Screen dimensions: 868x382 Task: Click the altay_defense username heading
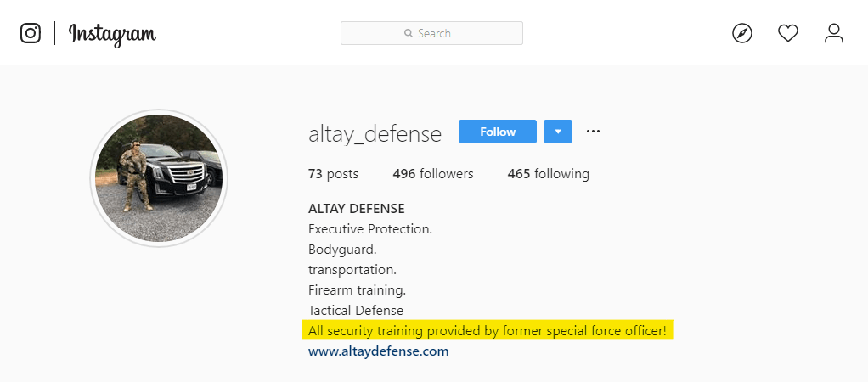(x=375, y=134)
